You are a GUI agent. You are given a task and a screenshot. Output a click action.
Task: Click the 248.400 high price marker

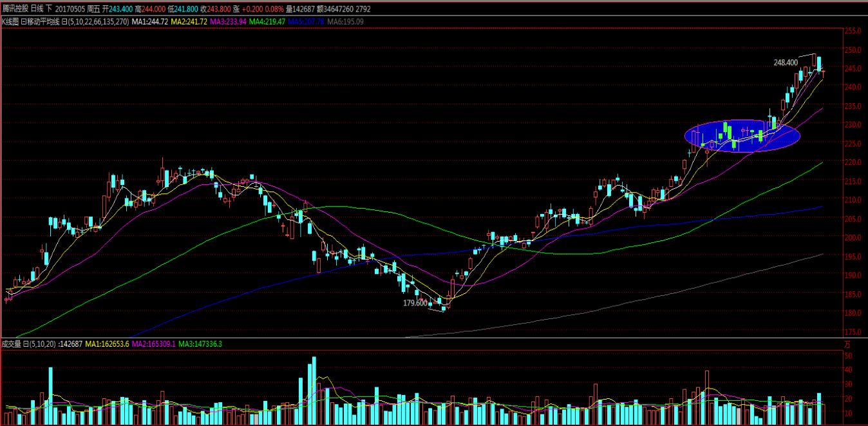[x=786, y=63]
